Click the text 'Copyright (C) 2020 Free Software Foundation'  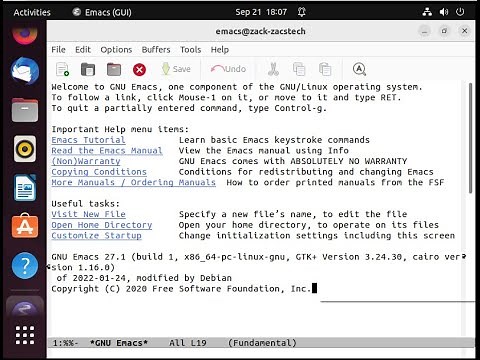(x=165, y=289)
